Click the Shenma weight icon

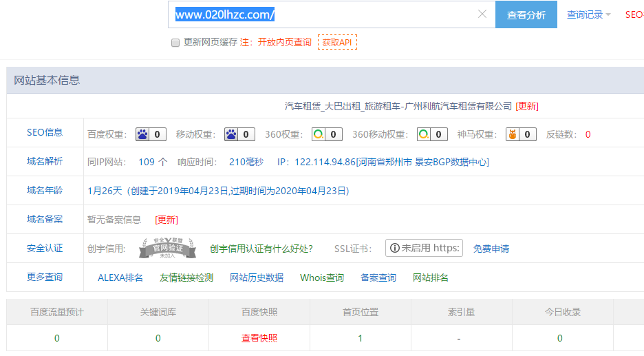point(512,134)
